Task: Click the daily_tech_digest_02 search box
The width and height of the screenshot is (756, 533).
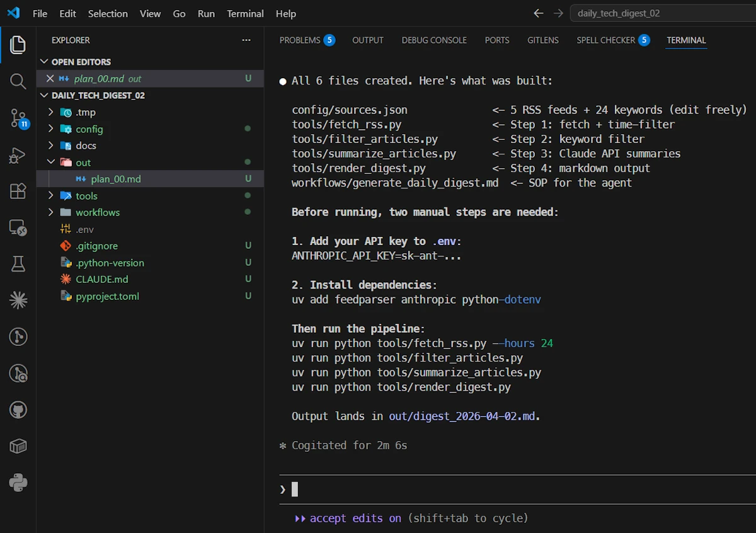Action: (661, 13)
